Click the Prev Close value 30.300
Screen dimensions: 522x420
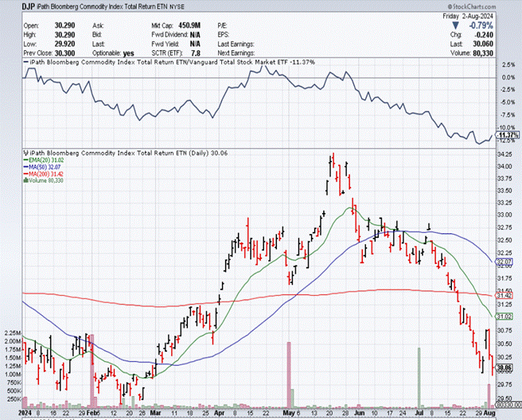tap(65, 53)
